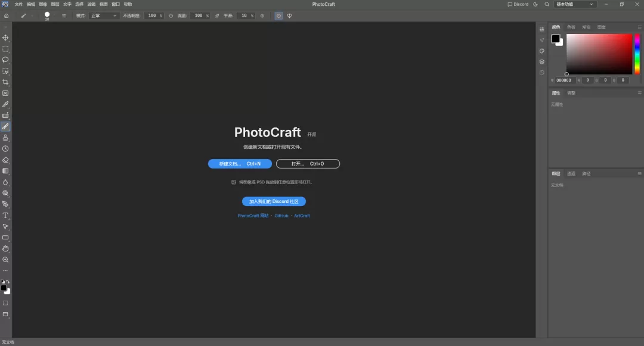This screenshot has width=644, height=346.
Task: Click the rainbow hue slider
Action: click(x=637, y=54)
